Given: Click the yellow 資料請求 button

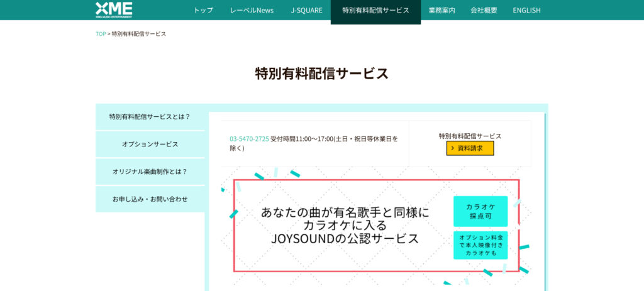Looking at the screenshot, I should click(470, 148).
